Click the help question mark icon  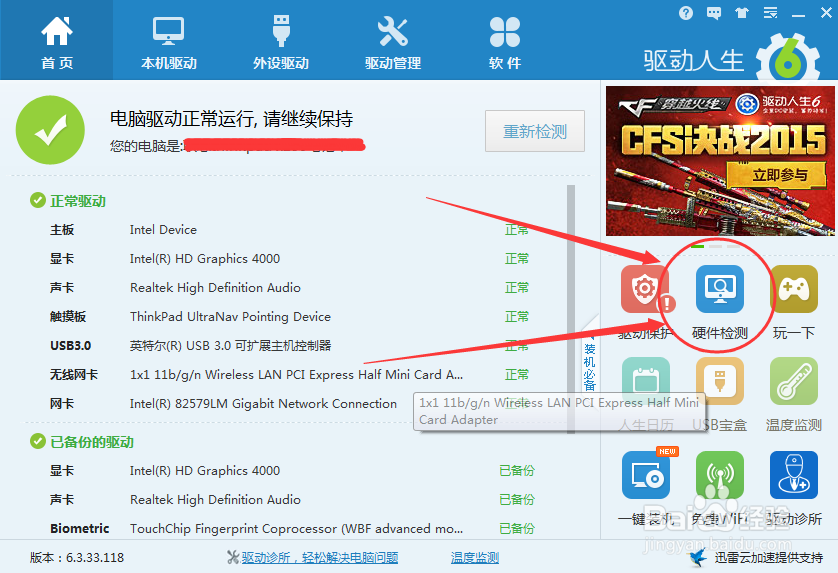[x=686, y=13]
